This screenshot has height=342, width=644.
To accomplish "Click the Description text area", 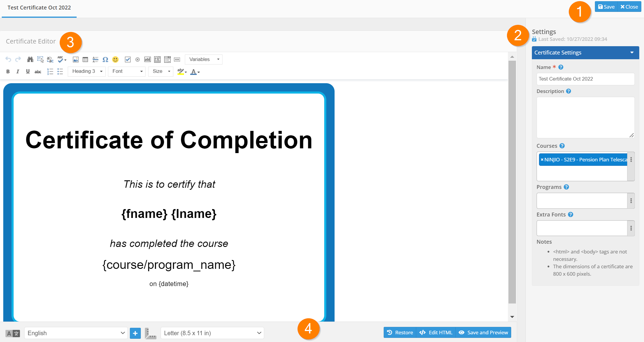I will pos(585,118).
